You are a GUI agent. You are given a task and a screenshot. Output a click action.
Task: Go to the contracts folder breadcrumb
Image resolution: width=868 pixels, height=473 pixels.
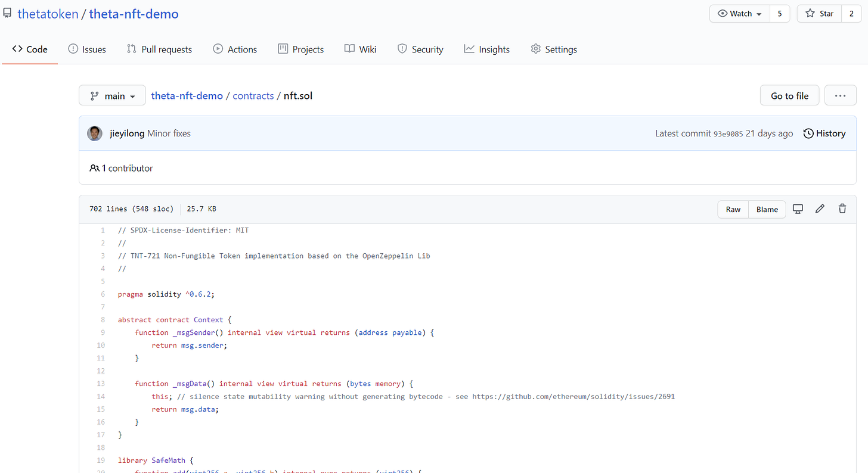253,95
